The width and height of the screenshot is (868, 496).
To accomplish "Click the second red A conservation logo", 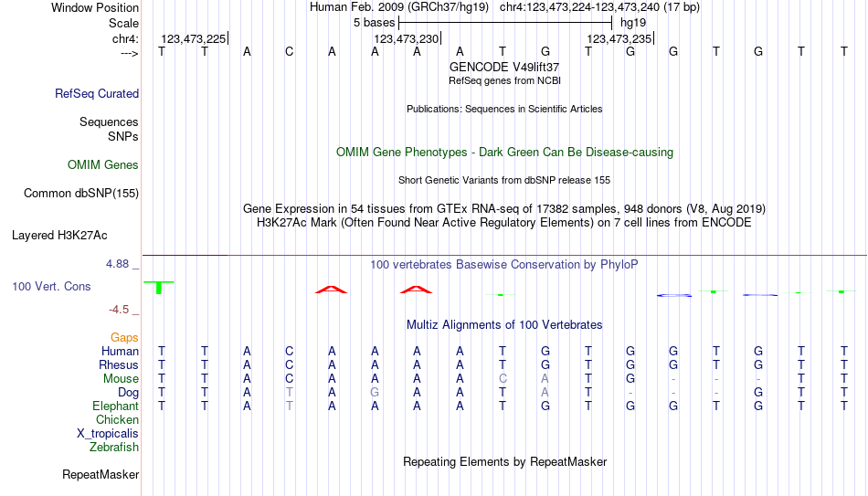I will [416, 290].
